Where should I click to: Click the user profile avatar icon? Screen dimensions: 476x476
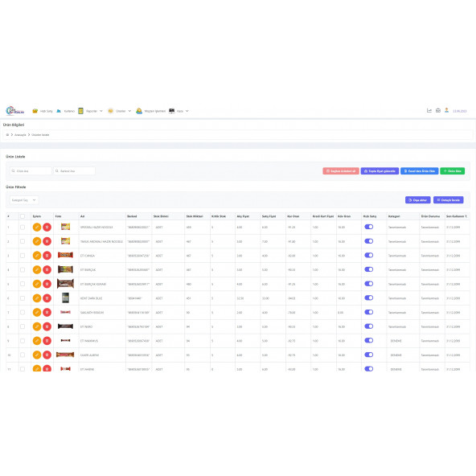(446, 110)
